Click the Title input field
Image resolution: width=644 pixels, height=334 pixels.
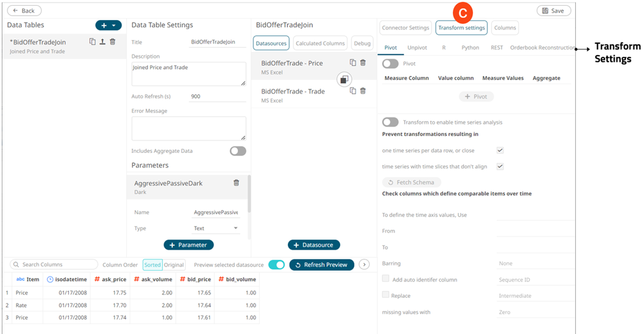click(217, 42)
